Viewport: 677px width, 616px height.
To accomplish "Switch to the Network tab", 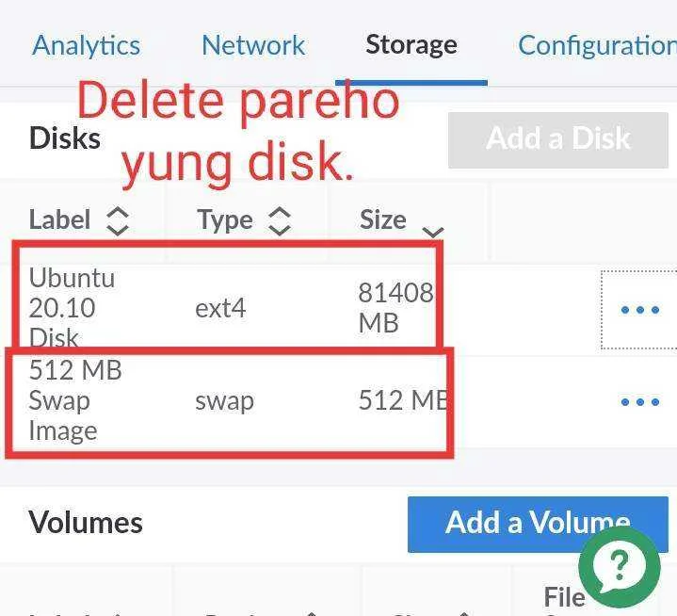I will pos(254,45).
